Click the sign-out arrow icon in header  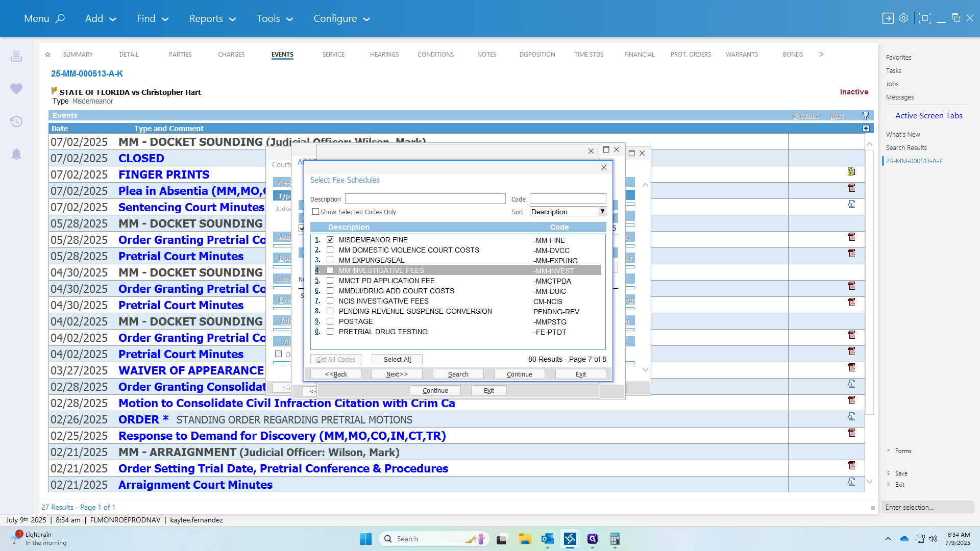point(888,18)
